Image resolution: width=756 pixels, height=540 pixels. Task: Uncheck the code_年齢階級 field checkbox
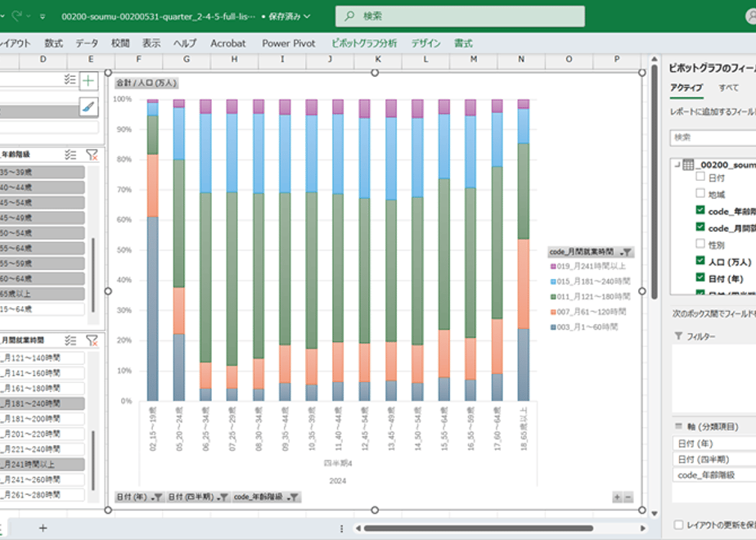coord(700,209)
